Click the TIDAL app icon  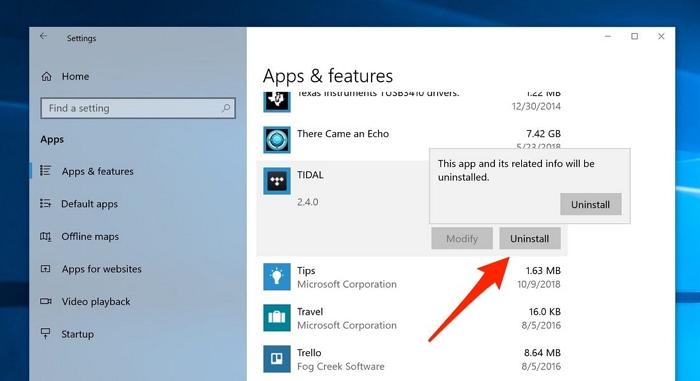click(x=277, y=181)
